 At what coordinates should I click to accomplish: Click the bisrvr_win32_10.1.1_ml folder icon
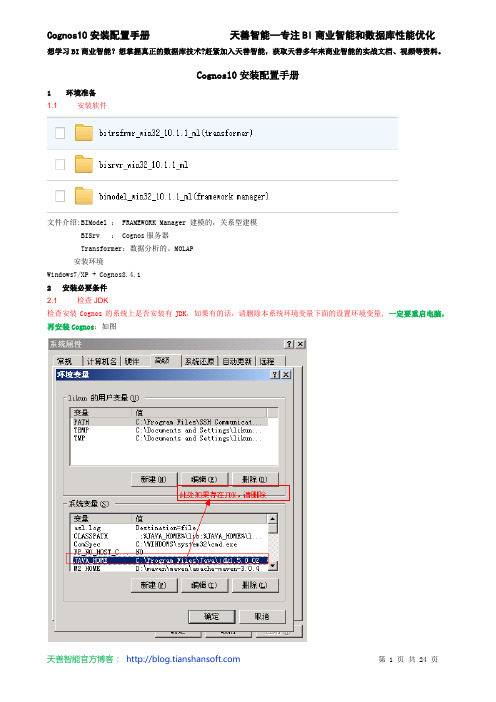[x=84, y=164]
